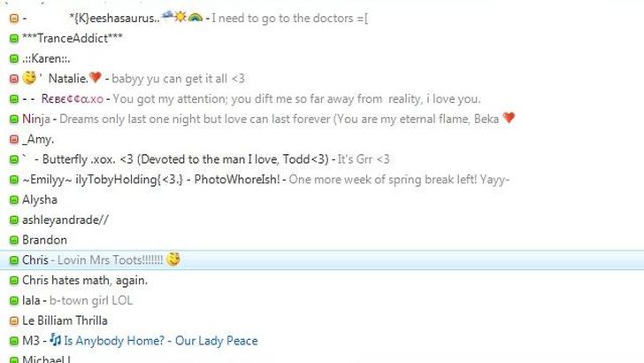The height and width of the screenshot is (363, 644).
Task: Click the red busy icon beside _Amy.
Action: [14, 139]
